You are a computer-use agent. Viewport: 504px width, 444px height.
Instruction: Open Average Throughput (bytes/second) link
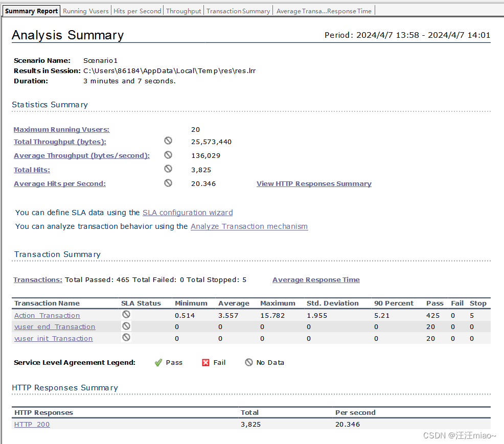click(x=82, y=155)
